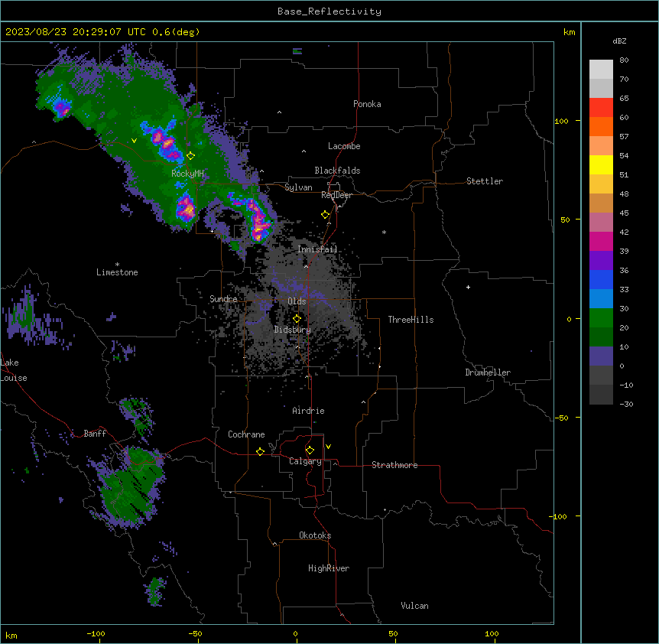
Task: Pick the purple 36-39 dBZ legend swatch
Action: (601, 261)
